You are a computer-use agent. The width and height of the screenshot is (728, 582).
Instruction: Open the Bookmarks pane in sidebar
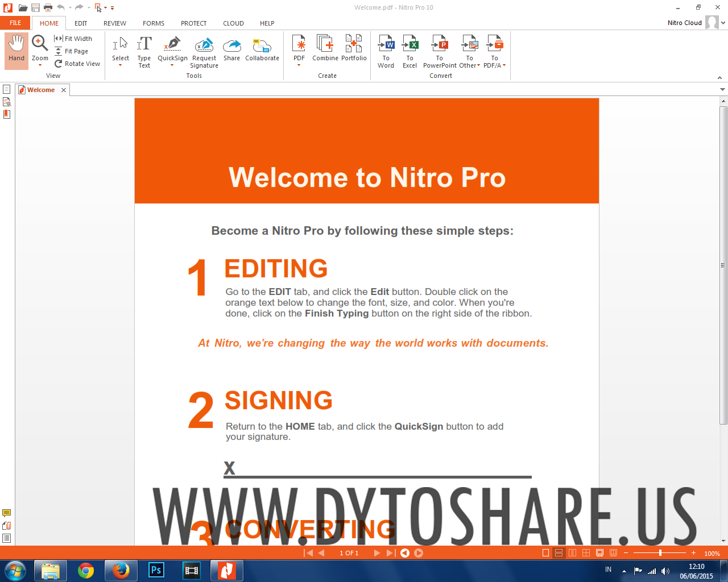[7, 114]
